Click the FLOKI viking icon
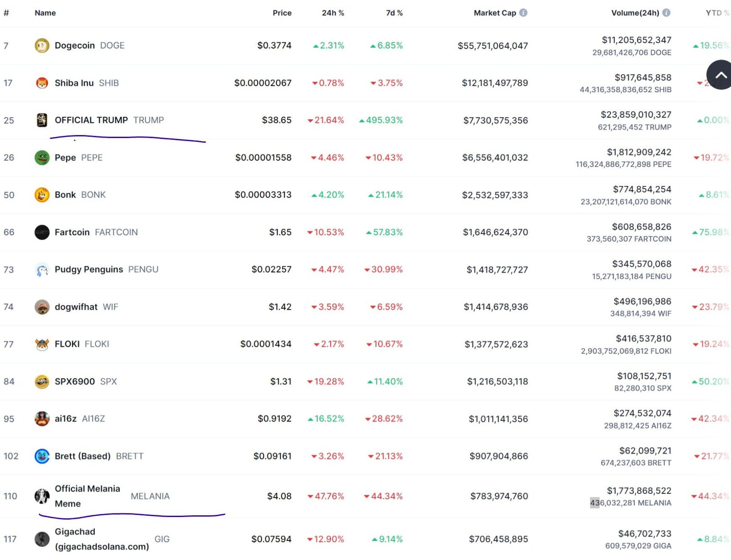The width and height of the screenshot is (731, 560). [42, 344]
